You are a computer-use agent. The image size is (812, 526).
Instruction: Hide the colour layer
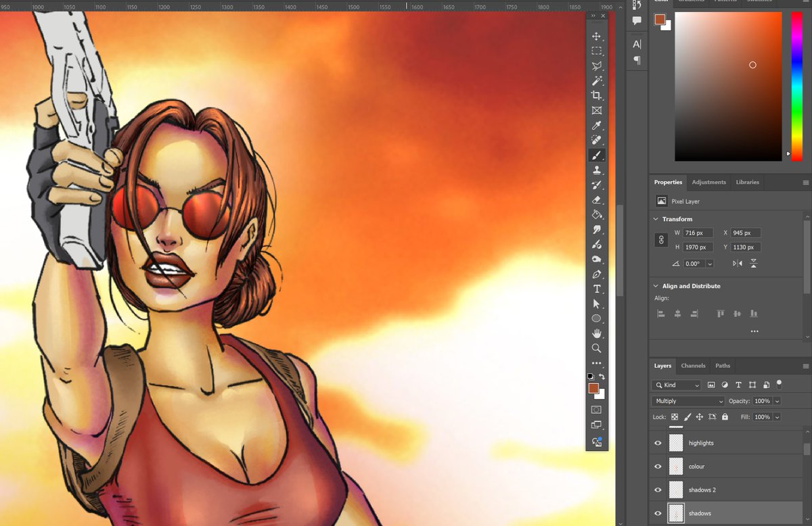(658, 467)
